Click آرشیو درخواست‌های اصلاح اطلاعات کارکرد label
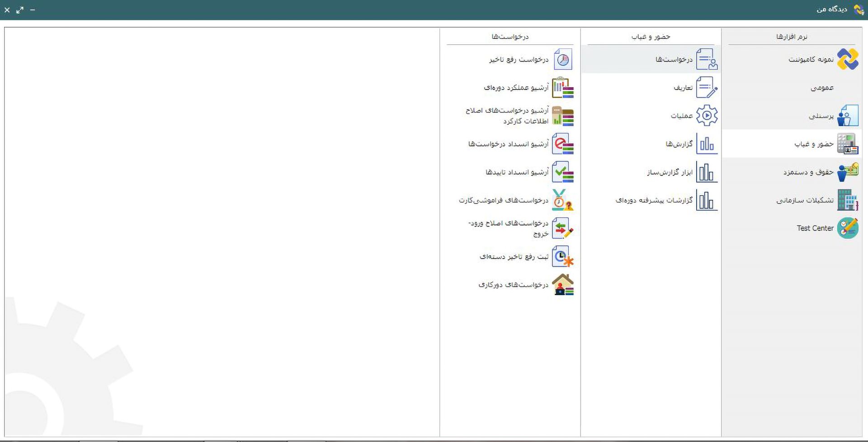Image resolution: width=868 pixels, height=442 pixels. [x=507, y=116]
